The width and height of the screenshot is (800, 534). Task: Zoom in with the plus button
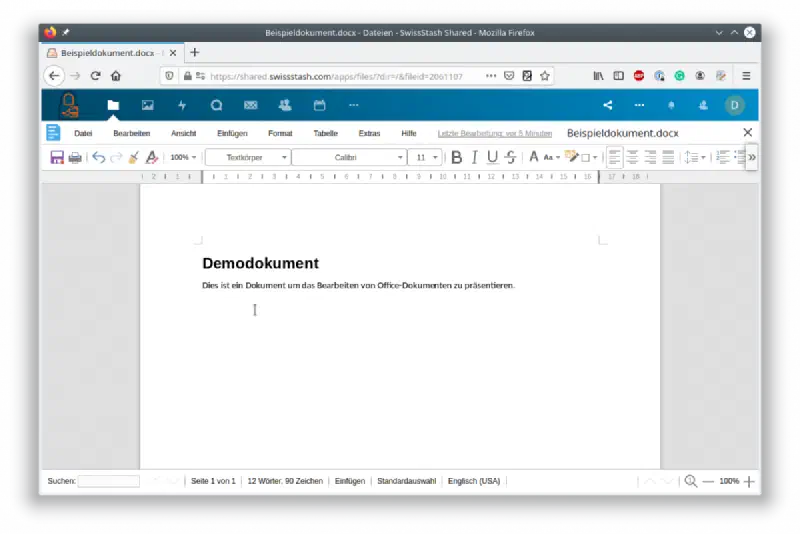(x=749, y=481)
